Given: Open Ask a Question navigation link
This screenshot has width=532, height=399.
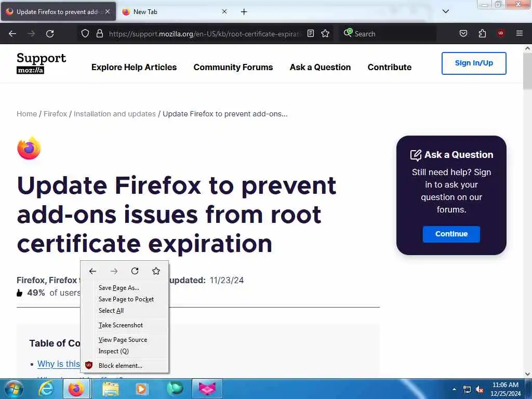Looking at the screenshot, I should 320,67.
